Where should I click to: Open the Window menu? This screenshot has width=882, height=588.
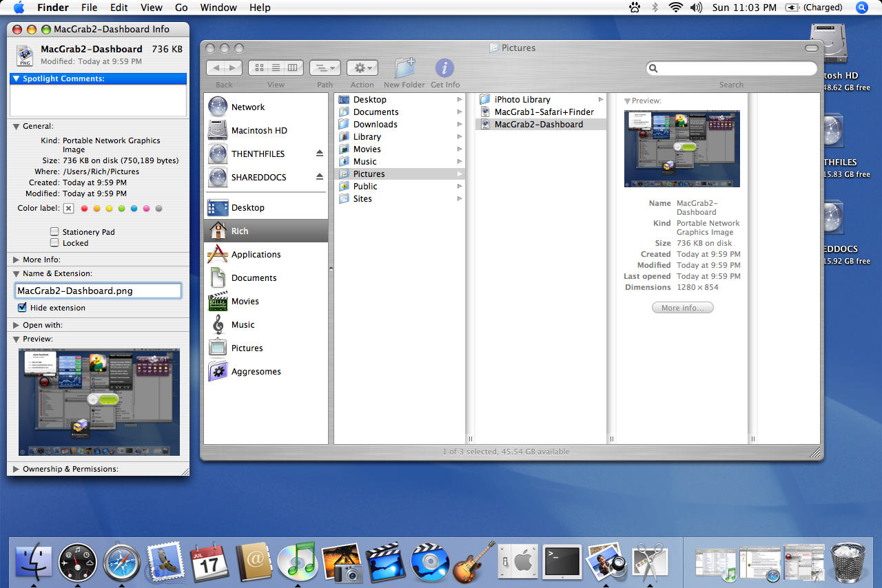pos(218,8)
